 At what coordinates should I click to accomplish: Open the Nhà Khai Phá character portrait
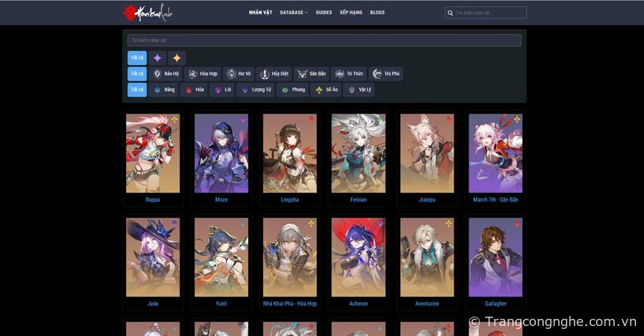(290, 257)
